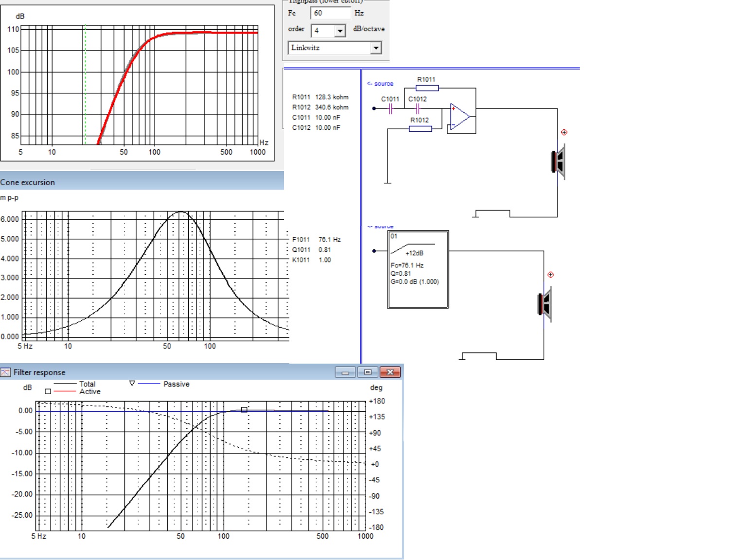Click the red plus marker above the op-amp circuit speaker
Image resolution: width=747 pixels, height=560 pixels.
564,132
